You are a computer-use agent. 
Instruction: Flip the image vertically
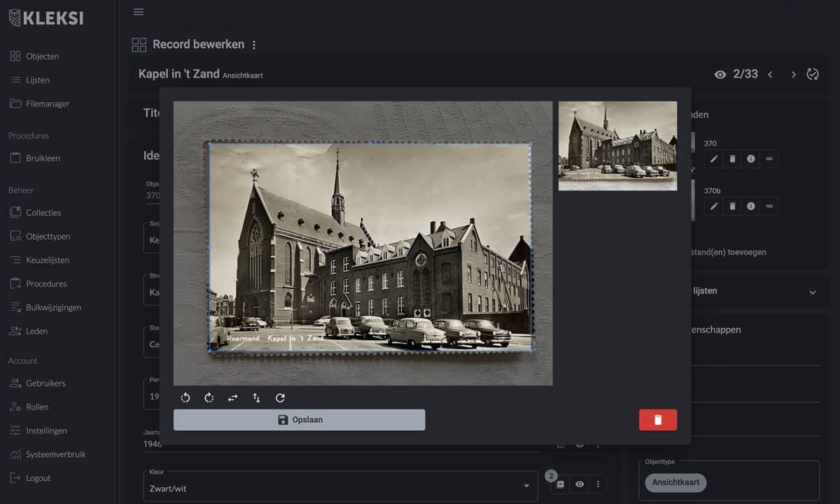click(256, 398)
